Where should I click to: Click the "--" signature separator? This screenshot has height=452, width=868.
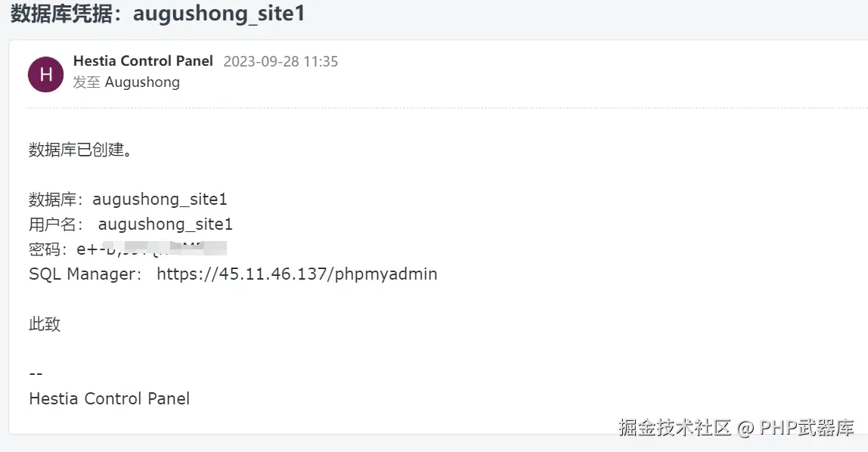click(x=36, y=374)
